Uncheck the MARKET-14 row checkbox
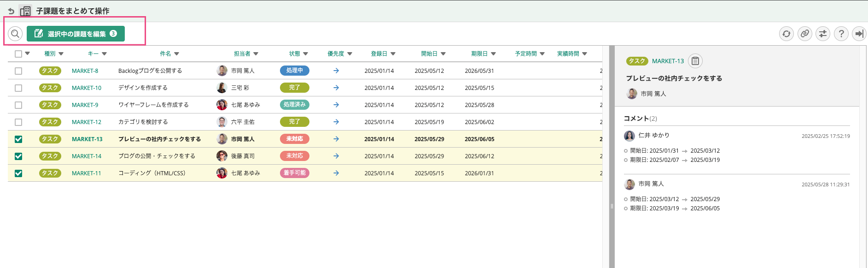This screenshot has width=868, height=268. 18,156
